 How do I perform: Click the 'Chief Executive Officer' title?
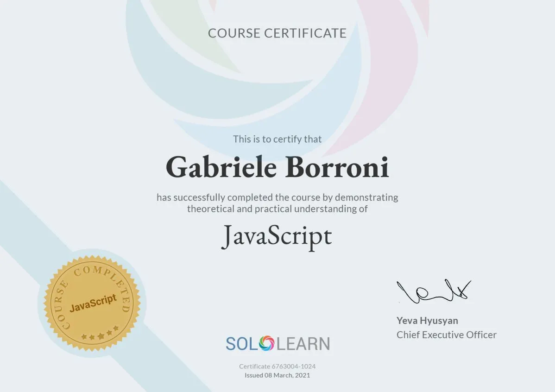446,335
